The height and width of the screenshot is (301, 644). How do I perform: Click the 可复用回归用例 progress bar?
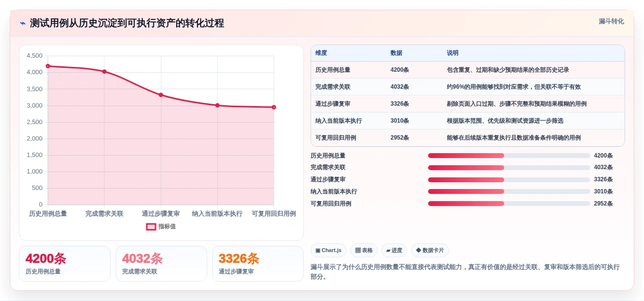509,204
